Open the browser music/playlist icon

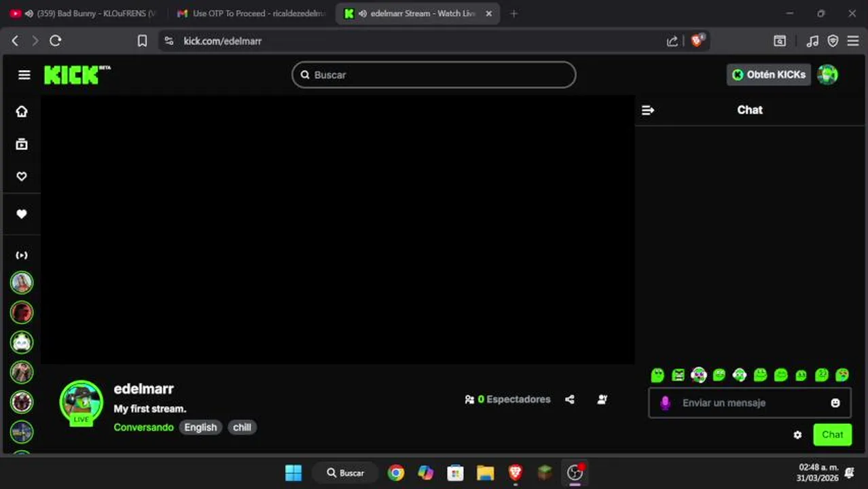(812, 41)
